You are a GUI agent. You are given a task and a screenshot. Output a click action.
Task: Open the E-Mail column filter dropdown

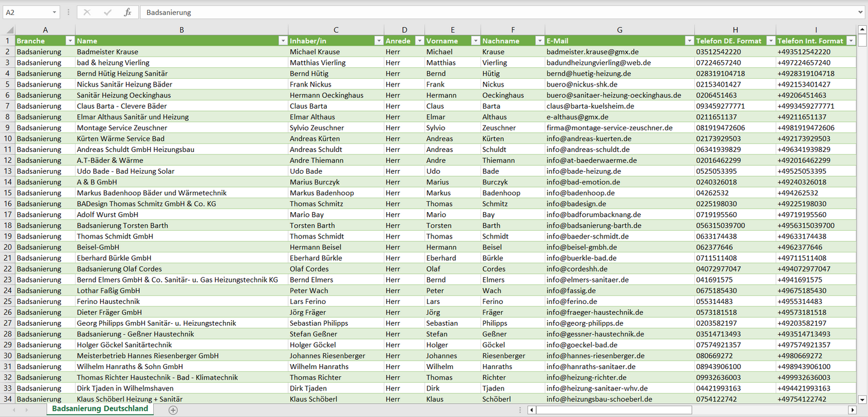(689, 41)
